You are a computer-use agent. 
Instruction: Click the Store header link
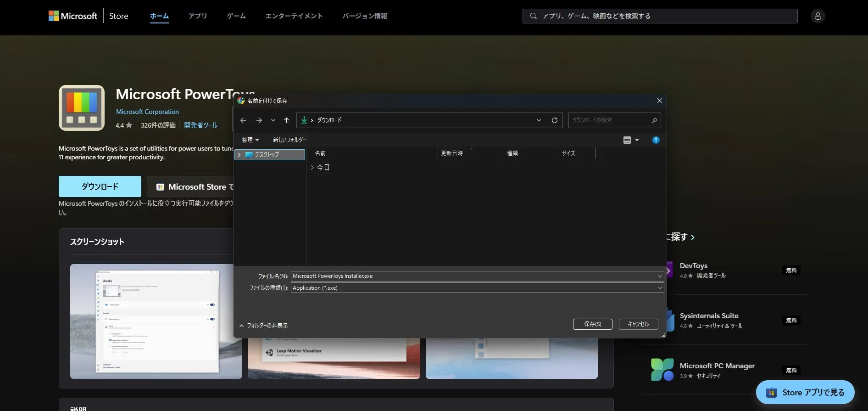click(119, 16)
